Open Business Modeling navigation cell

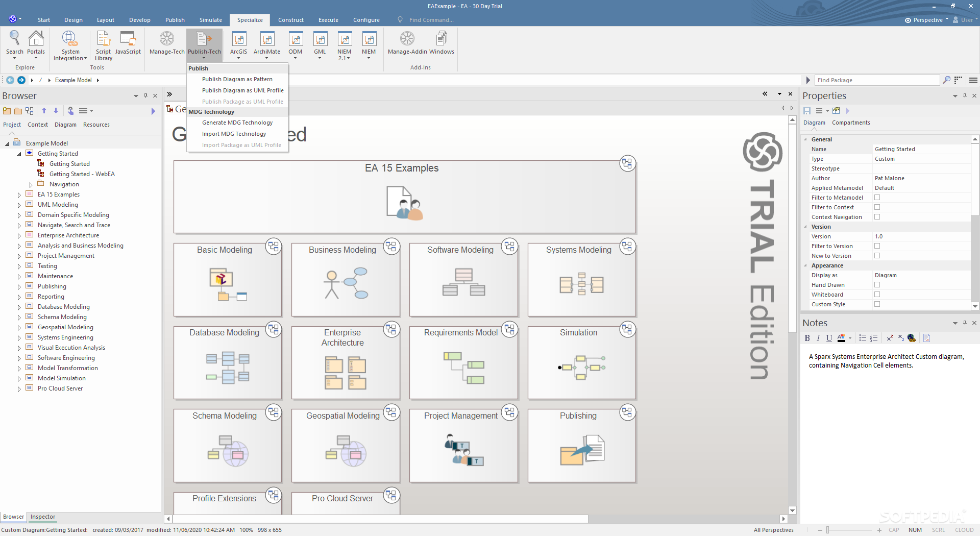(346, 279)
